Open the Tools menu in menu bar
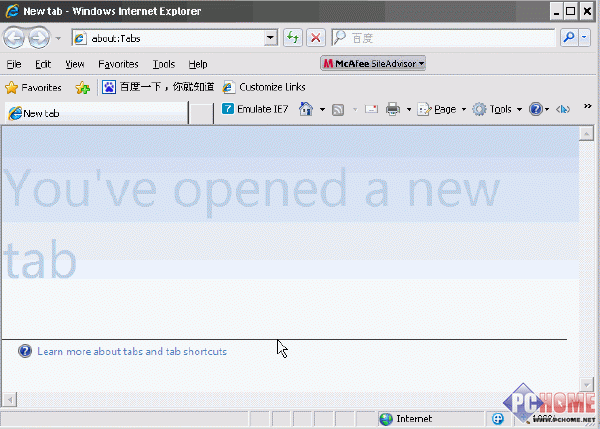The image size is (600, 429). [x=164, y=64]
